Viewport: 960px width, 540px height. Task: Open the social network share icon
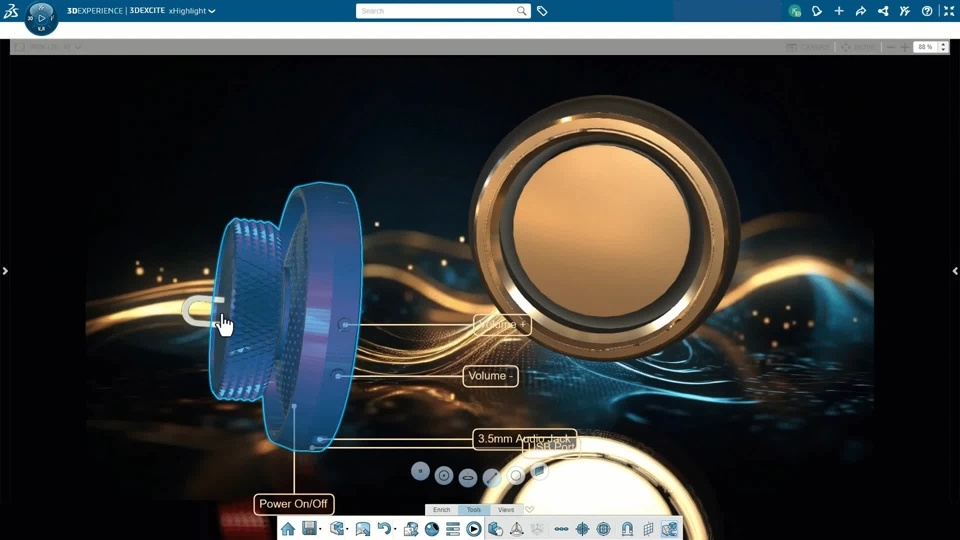(883, 11)
